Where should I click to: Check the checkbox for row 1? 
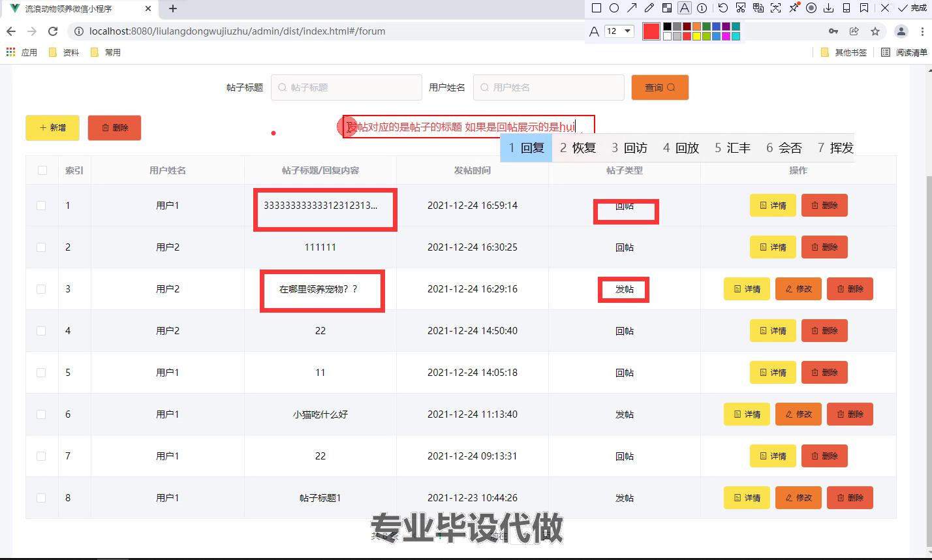41,206
